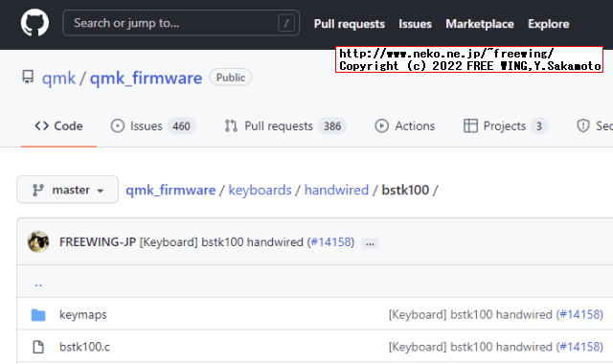The height and width of the screenshot is (364, 613).
Task: Click the Projects count 3 badge
Action: (x=539, y=126)
